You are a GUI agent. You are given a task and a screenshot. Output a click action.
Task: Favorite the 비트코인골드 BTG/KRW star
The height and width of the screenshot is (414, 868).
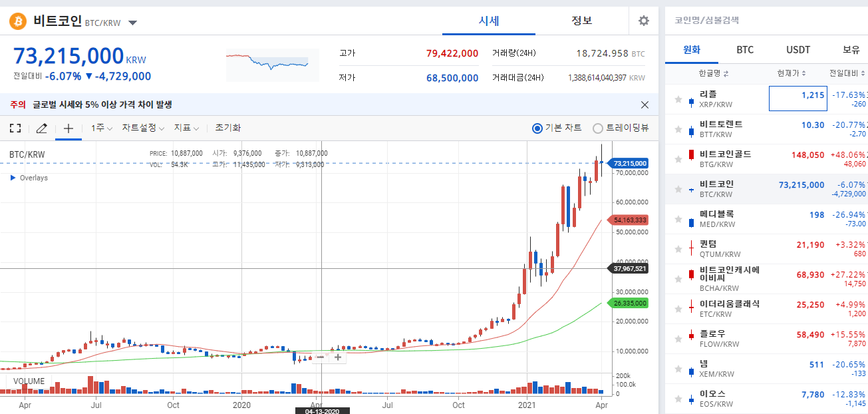[678, 160]
